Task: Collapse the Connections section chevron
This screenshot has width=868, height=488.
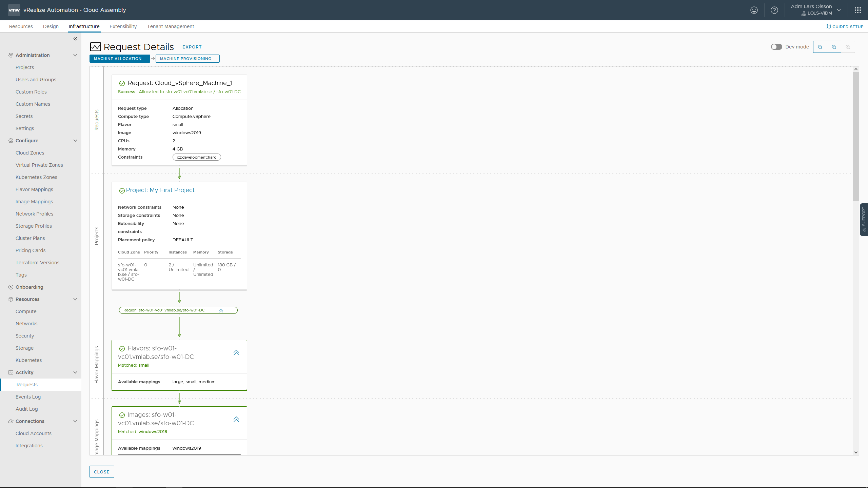Action: pyautogui.click(x=75, y=421)
